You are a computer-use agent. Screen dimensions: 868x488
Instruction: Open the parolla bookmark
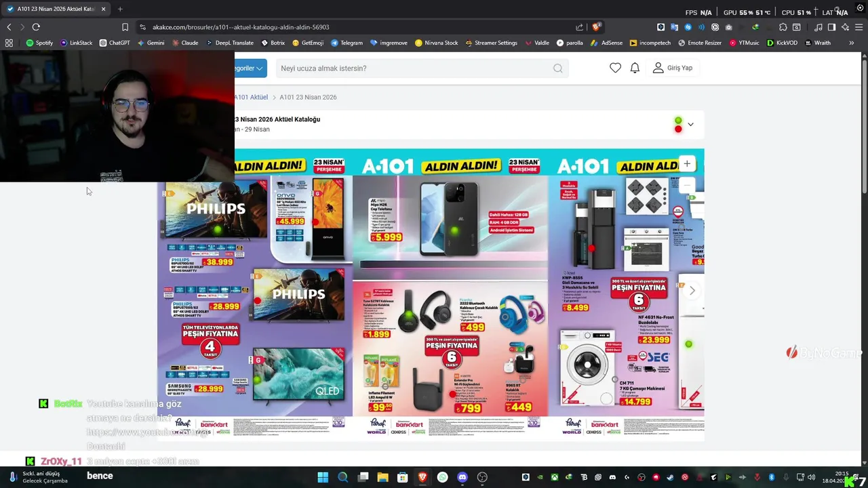[570, 43]
